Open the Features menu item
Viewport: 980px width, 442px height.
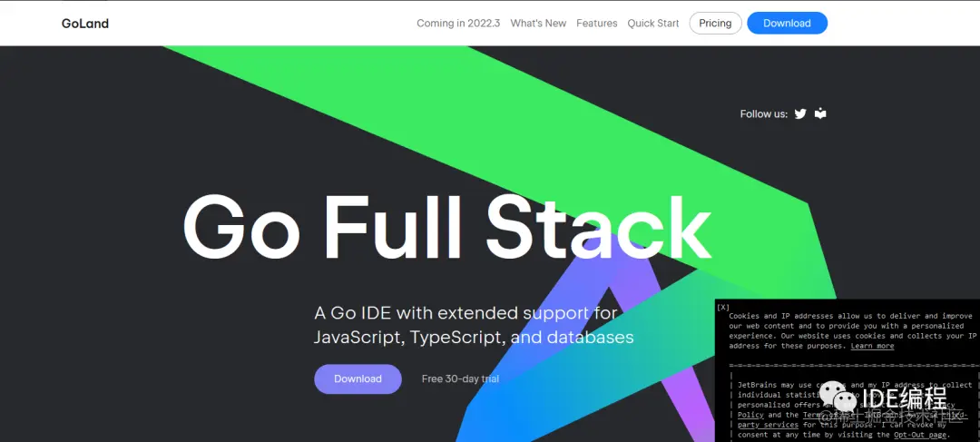[597, 23]
